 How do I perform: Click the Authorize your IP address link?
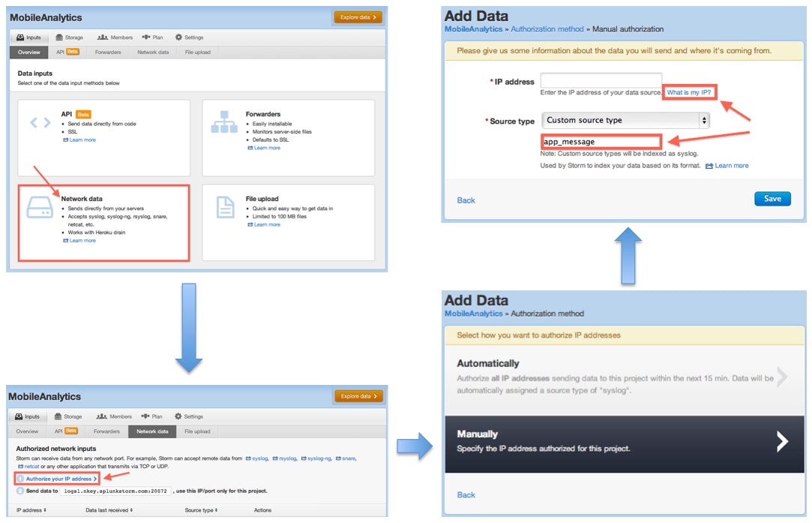pos(61,479)
